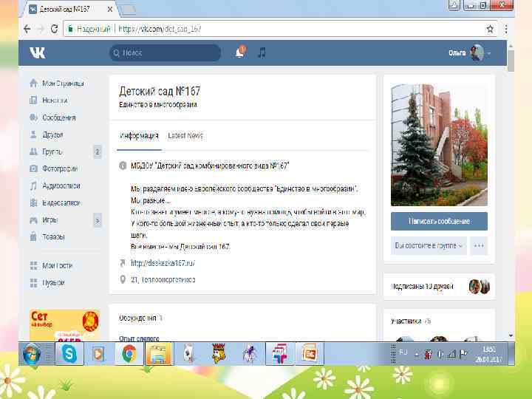532x399 pixels.
Task: Open the music note player icon
Action: coord(262,52)
